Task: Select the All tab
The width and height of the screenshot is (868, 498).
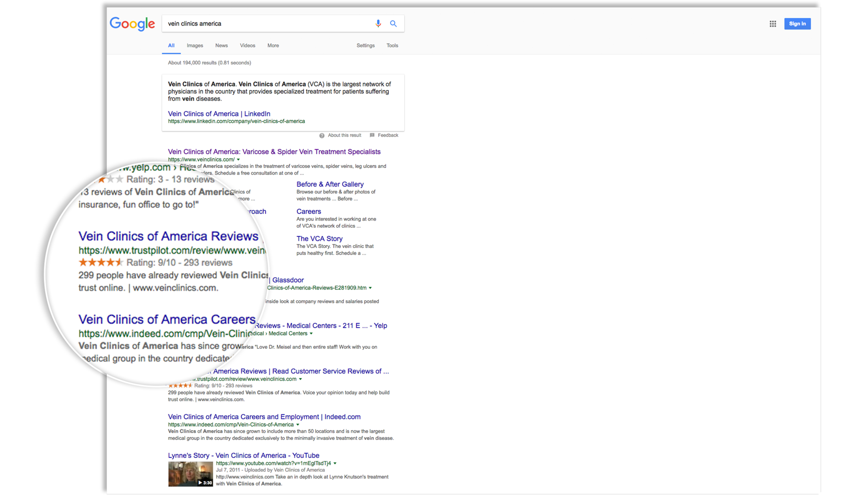Action: pos(171,45)
